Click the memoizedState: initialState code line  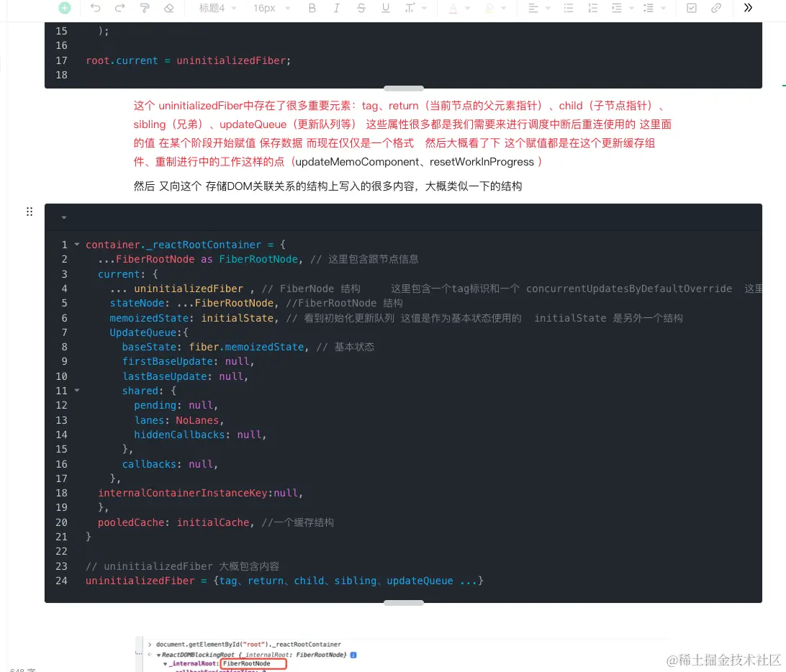click(396, 318)
